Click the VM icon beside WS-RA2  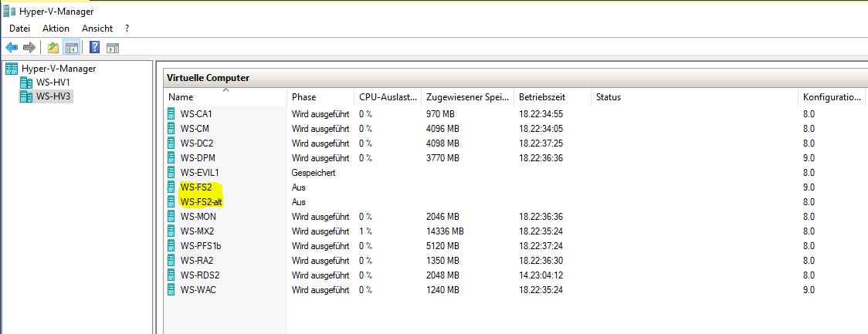point(171,260)
